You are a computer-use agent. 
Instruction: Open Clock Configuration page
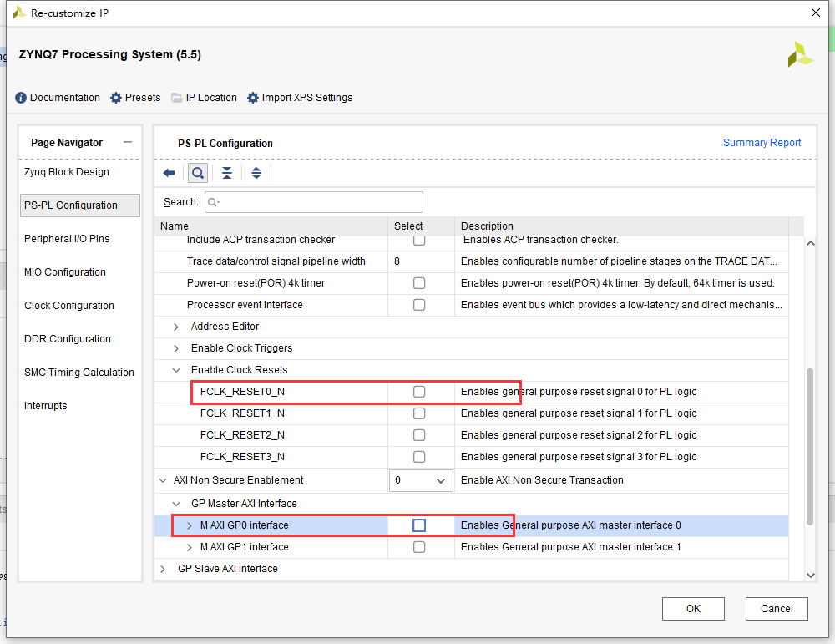(69, 306)
